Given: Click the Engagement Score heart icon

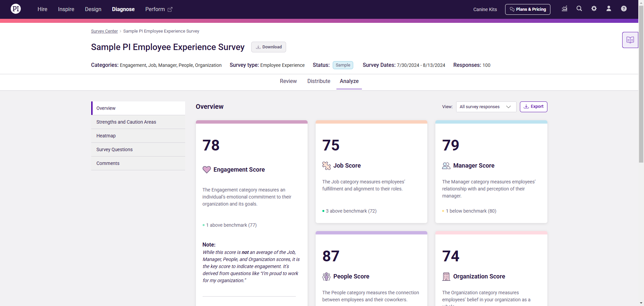Looking at the screenshot, I should (x=207, y=170).
